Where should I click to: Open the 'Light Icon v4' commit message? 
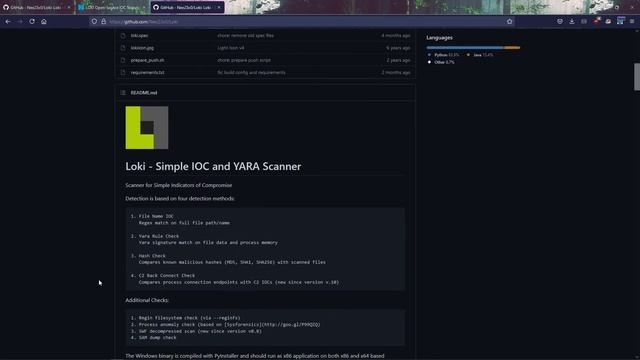click(x=231, y=48)
